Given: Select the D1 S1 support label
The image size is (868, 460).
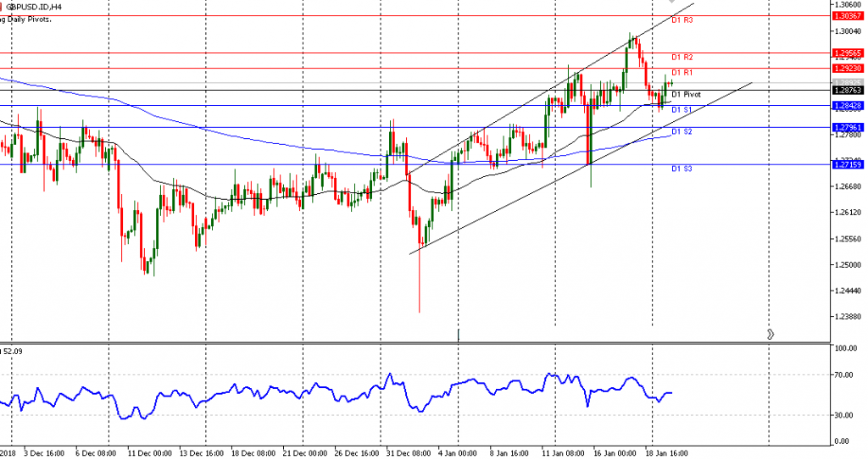Looking at the screenshot, I should [x=682, y=110].
